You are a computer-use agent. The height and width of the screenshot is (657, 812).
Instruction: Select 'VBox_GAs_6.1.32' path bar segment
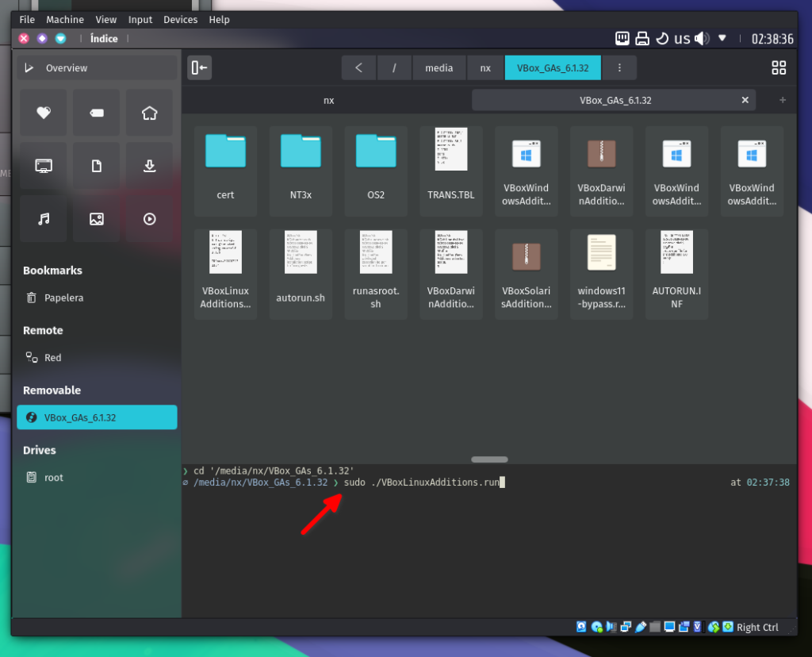553,67
